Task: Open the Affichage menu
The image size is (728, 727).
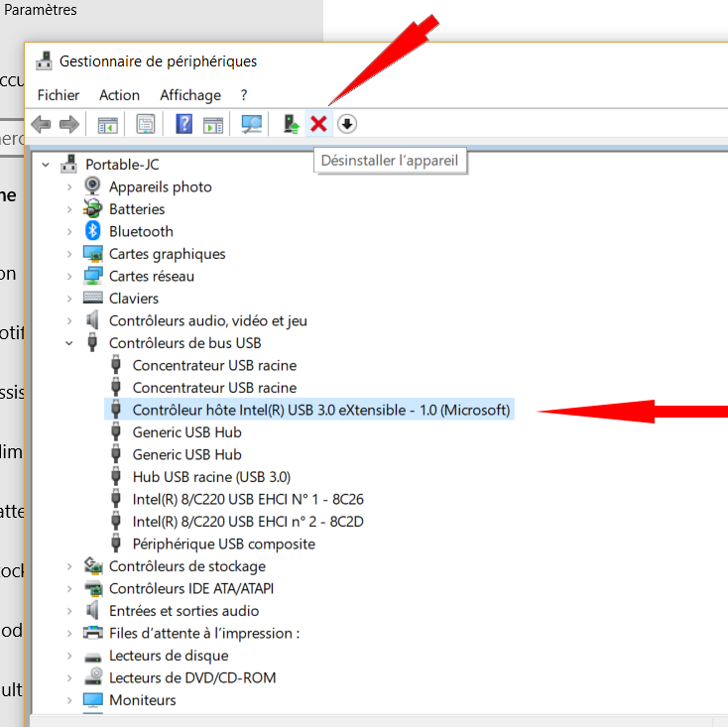Action: (x=190, y=95)
